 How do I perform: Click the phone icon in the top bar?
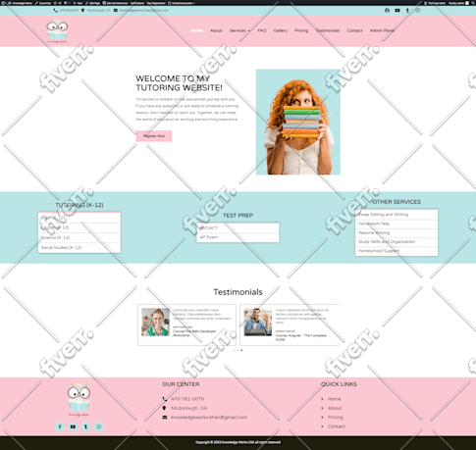tap(55, 11)
